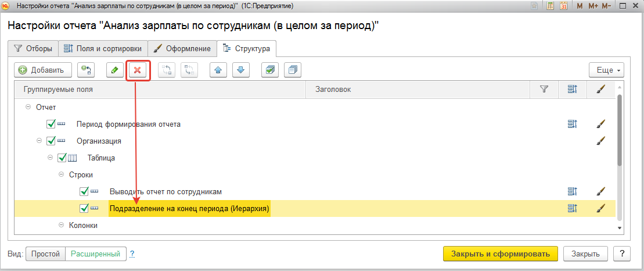Select the Выводить отчет по сотрудникам row
The image size is (644, 271).
pyautogui.click(x=166, y=191)
